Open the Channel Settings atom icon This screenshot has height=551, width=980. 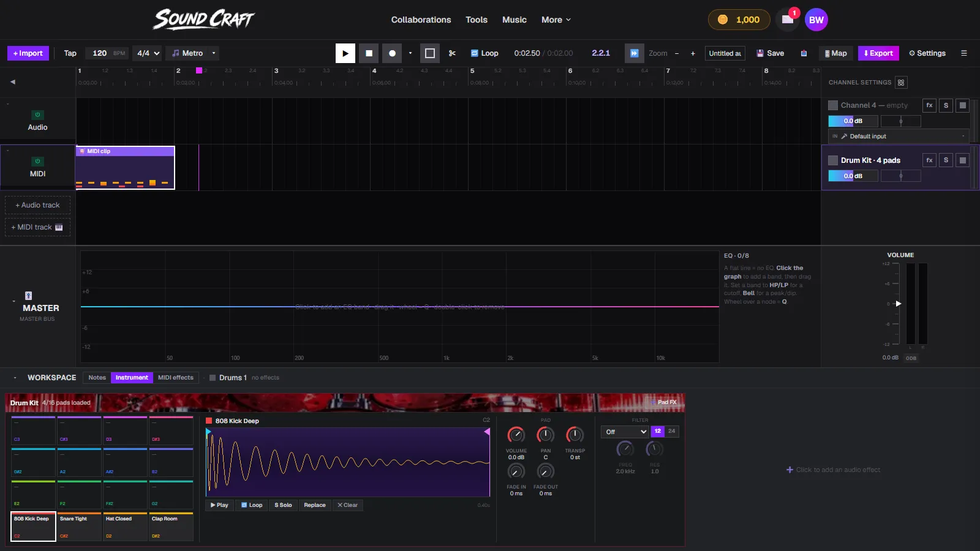901,83
